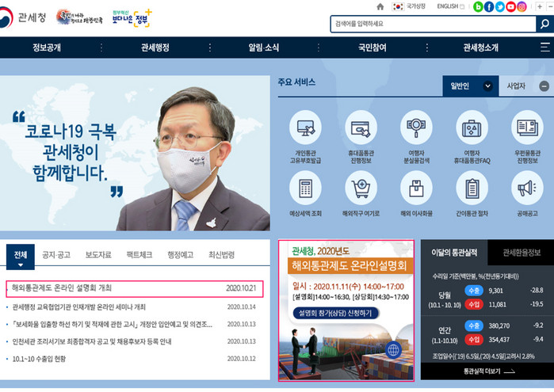Open the overseas direct purchase cart icon

click(361, 189)
